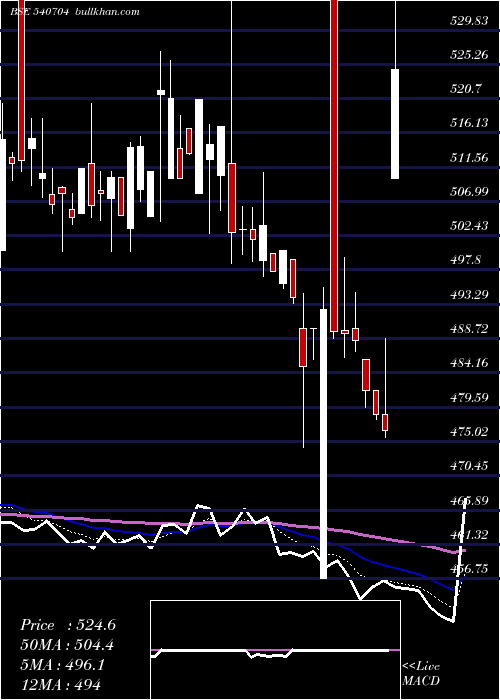Select the 520.7 price axis label

[466, 88]
